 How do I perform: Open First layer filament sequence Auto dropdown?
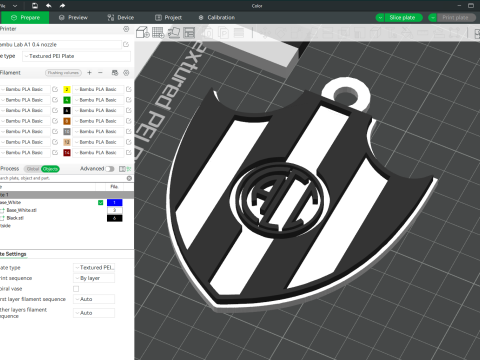[x=94, y=299]
